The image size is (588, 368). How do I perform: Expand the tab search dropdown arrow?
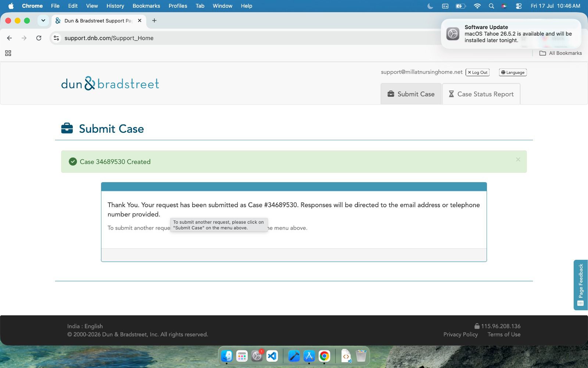43,21
